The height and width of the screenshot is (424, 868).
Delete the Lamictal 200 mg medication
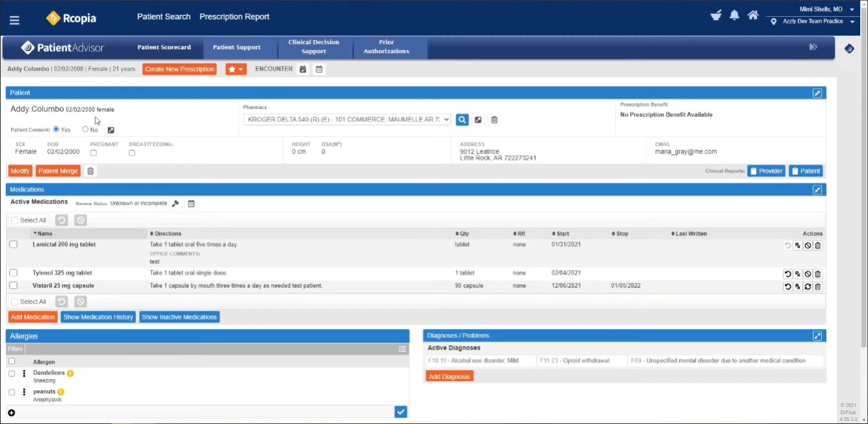(x=818, y=246)
